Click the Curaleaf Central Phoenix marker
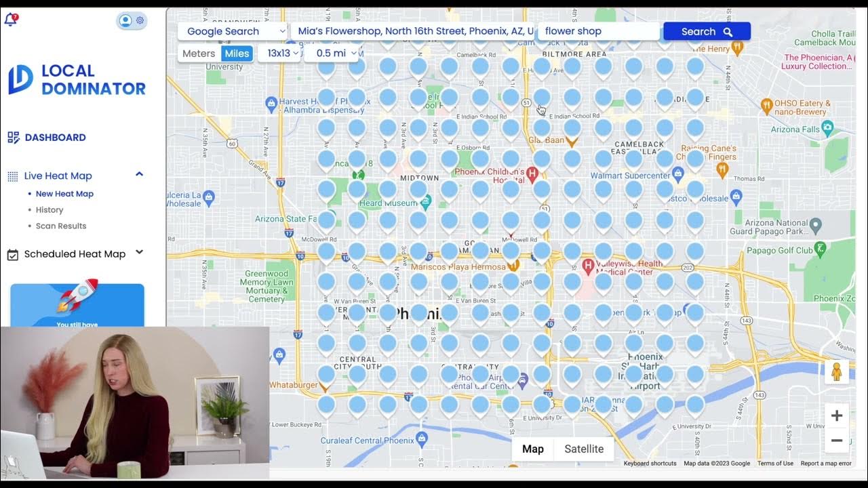Image resolution: width=868 pixels, height=488 pixels. [x=422, y=438]
